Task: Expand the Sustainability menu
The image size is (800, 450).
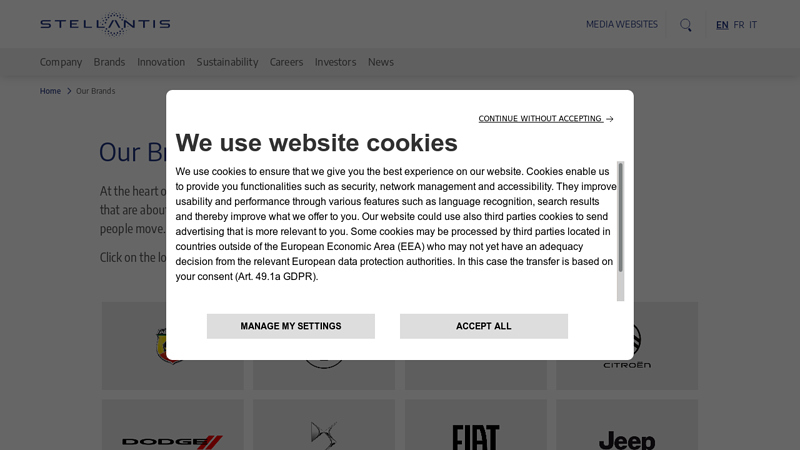Action: (x=228, y=62)
